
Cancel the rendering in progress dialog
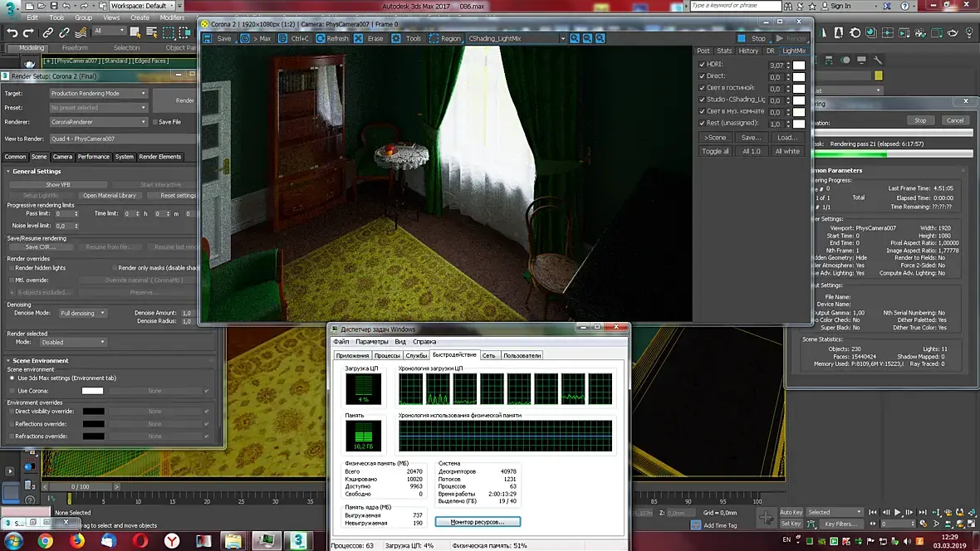[954, 120]
